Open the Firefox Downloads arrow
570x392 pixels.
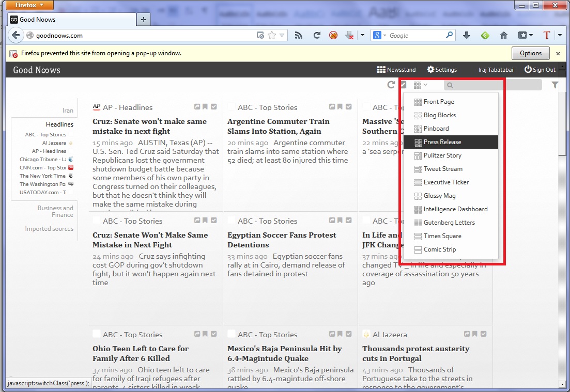coord(467,35)
